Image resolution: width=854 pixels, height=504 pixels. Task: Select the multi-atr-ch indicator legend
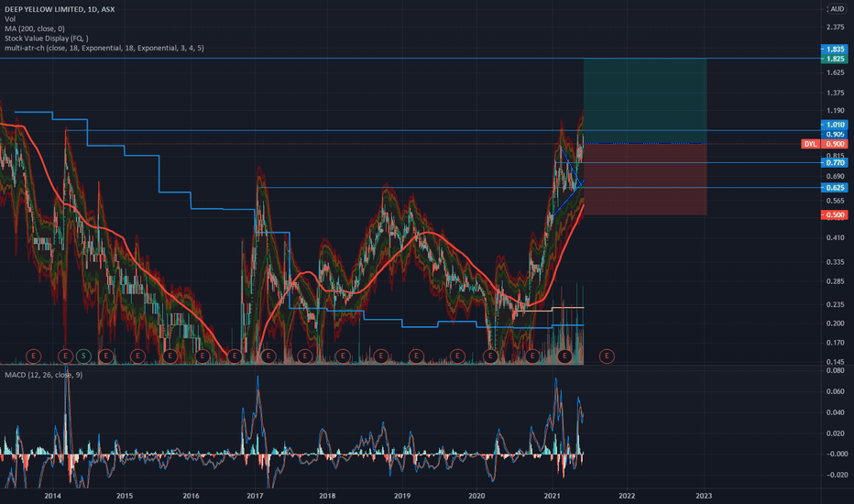[104, 48]
